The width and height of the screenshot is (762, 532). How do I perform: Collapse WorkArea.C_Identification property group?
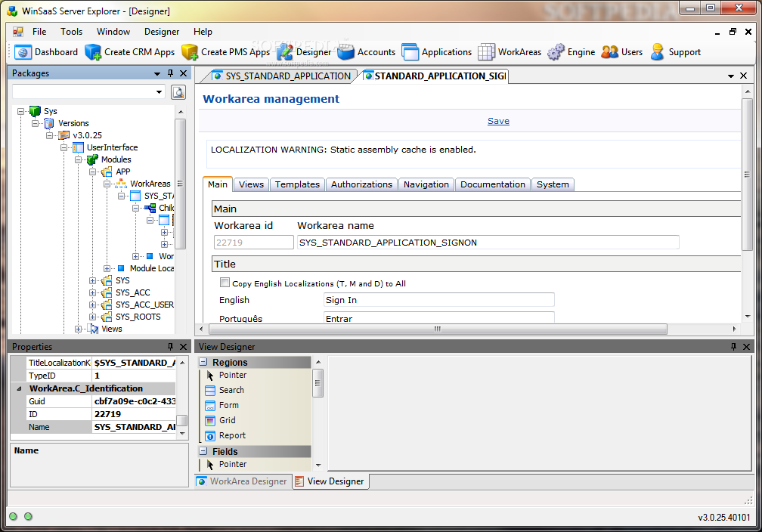(20, 388)
